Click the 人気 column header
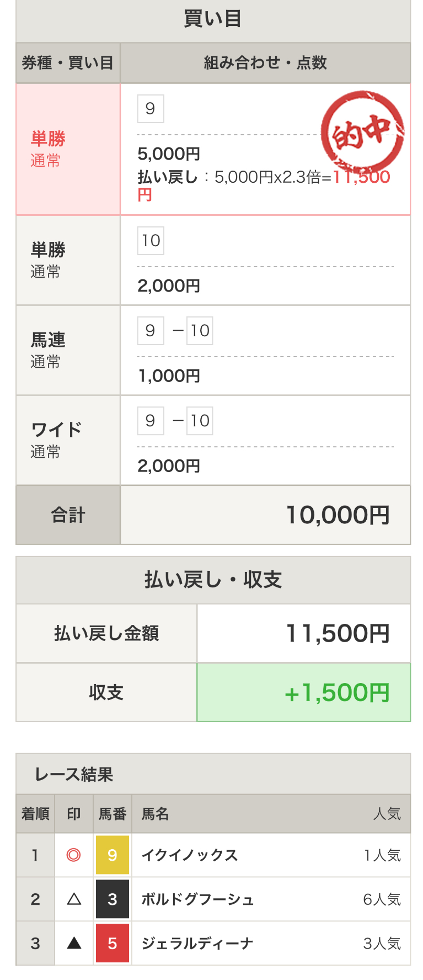The width and height of the screenshot is (423, 980). pyautogui.click(x=387, y=814)
